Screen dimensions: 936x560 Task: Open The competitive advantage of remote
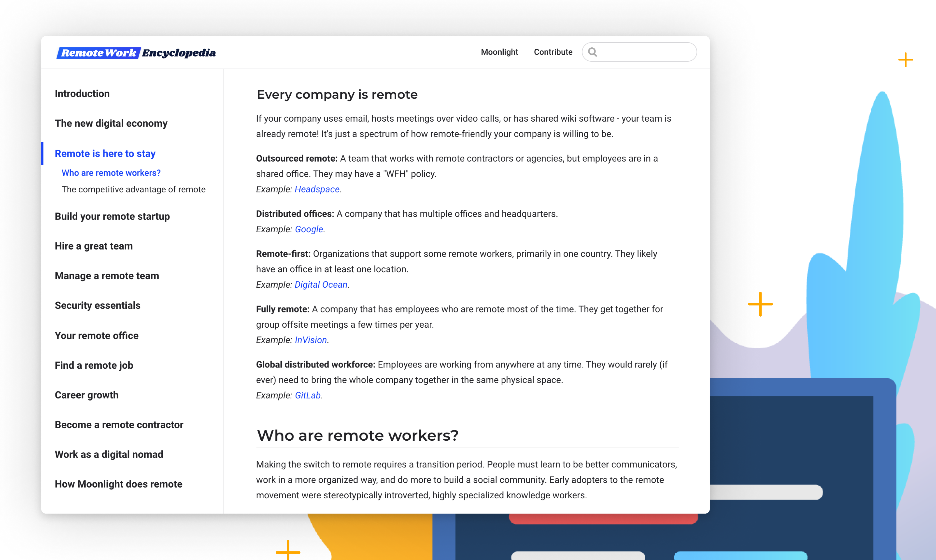(x=134, y=189)
